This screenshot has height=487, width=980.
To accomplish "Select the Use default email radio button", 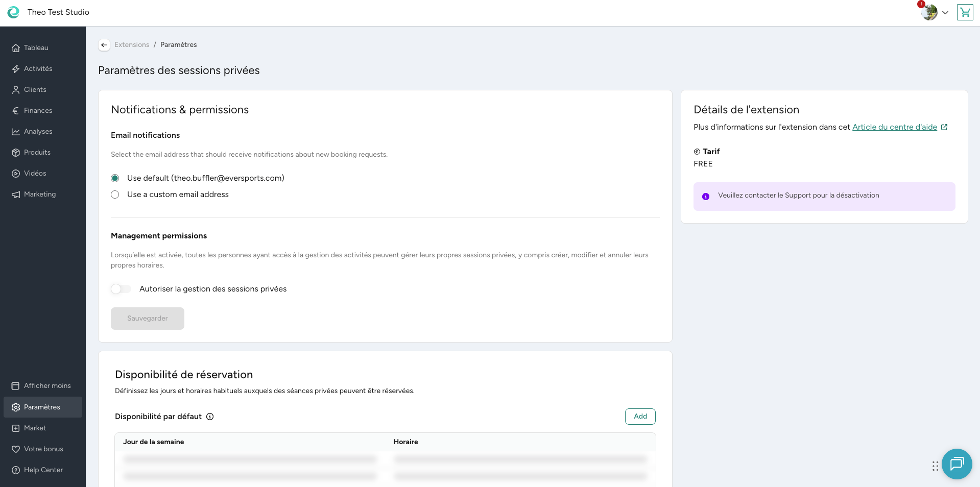I will pos(115,178).
